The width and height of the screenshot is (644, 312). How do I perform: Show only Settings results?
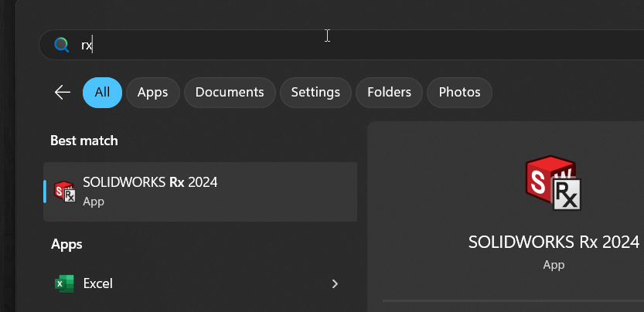coord(315,93)
